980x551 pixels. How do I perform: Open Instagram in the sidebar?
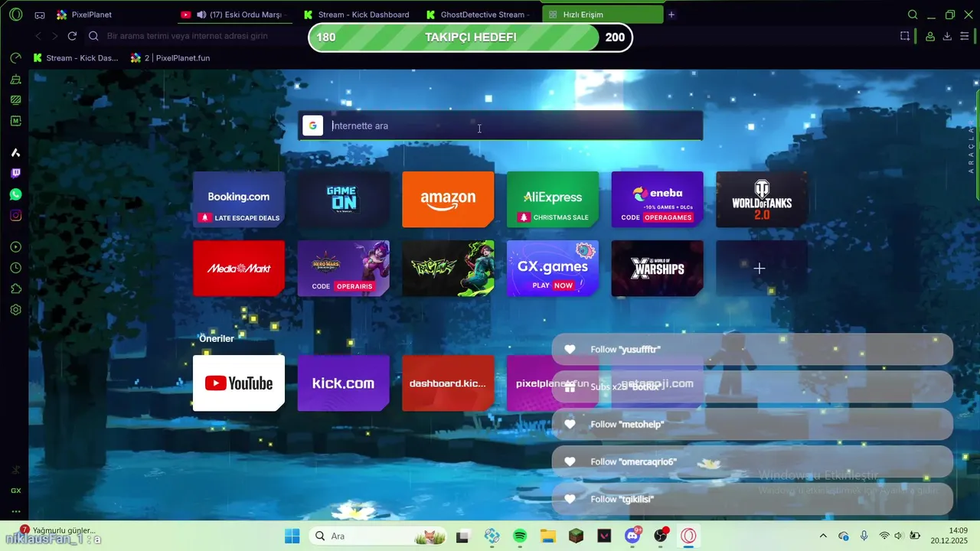pos(15,215)
